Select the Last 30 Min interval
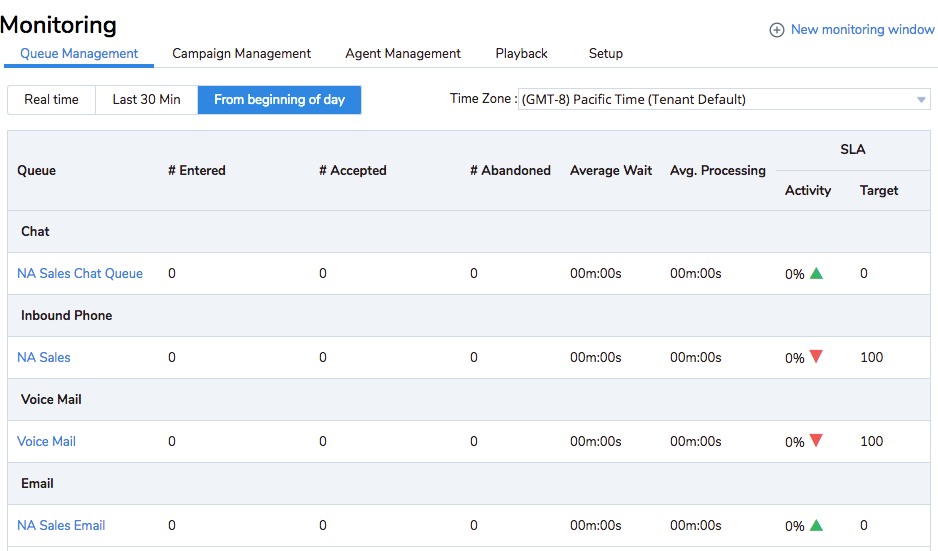938x551 pixels. (x=147, y=99)
